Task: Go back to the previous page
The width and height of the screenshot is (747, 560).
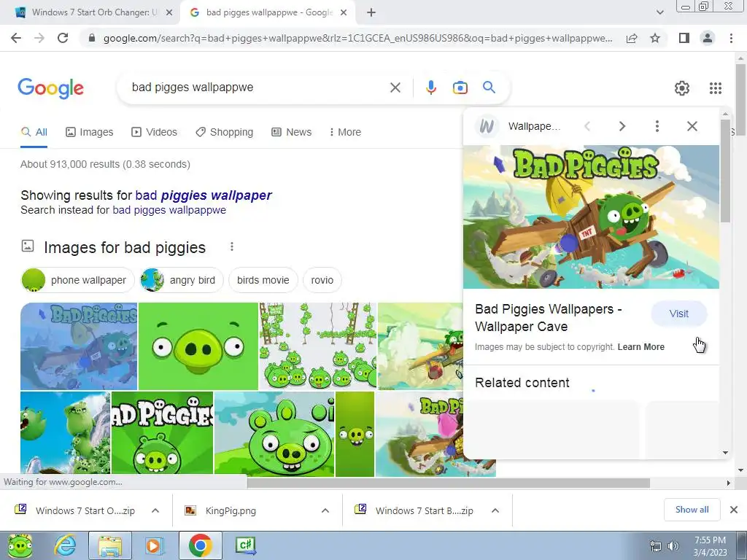Action: (16, 38)
